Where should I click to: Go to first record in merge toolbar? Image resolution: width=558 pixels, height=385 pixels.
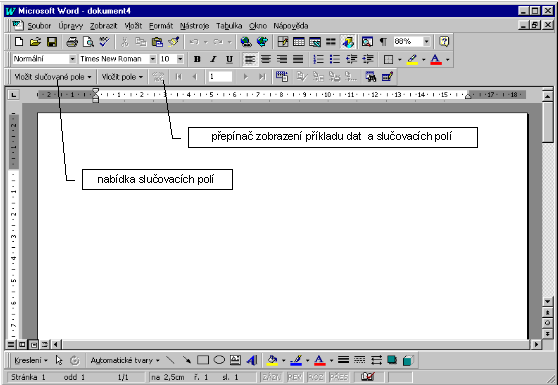point(179,77)
